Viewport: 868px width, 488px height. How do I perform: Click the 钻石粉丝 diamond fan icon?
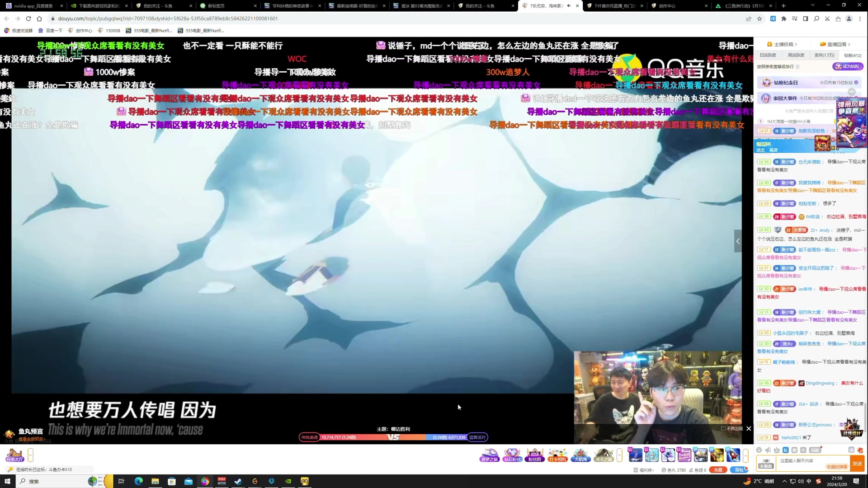pos(512,455)
